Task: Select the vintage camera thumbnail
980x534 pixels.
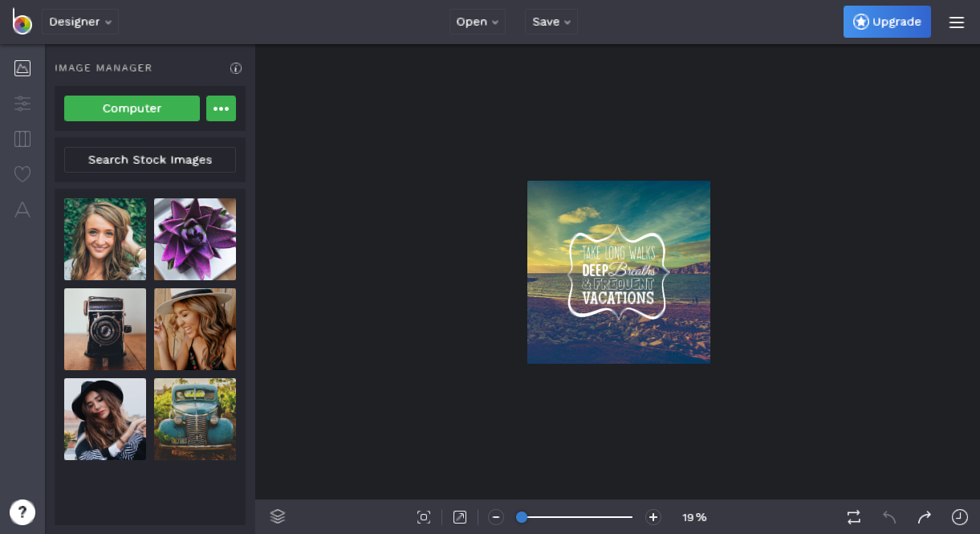Action: point(105,329)
